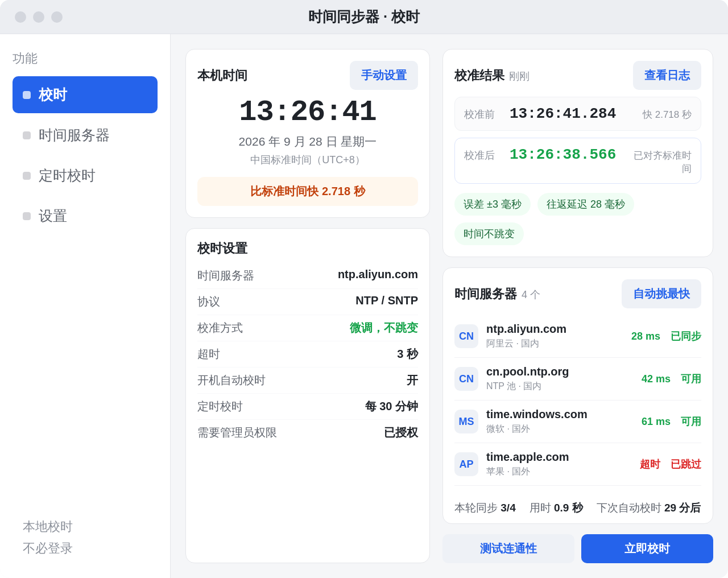The width and height of the screenshot is (728, 578).
Task: Click the 42 ms latency value
Action: tap(656, 379)
